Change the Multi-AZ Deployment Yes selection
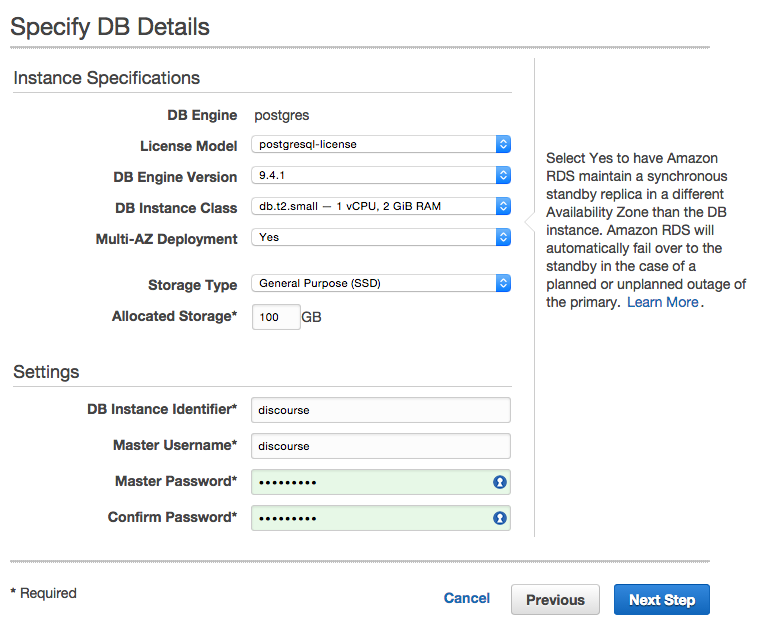 click(381, 237)
